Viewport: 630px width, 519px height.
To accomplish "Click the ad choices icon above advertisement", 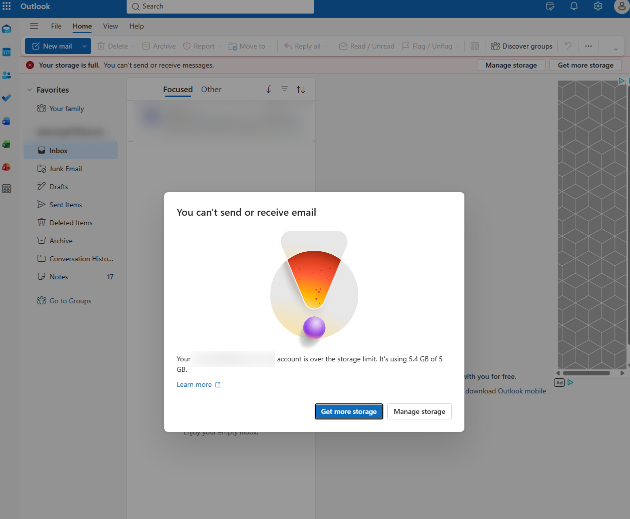I will [x=622, y=81].
